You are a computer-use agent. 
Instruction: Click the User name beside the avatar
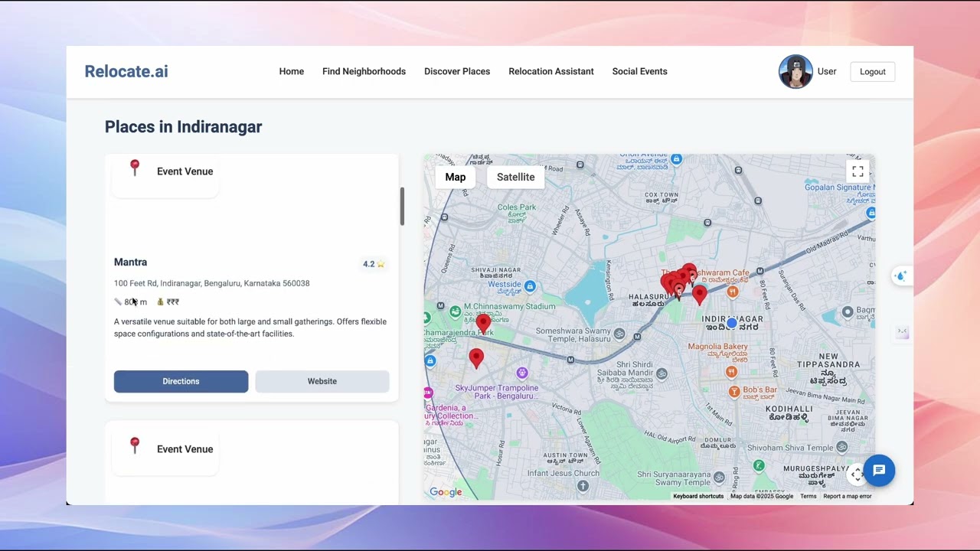827,71
